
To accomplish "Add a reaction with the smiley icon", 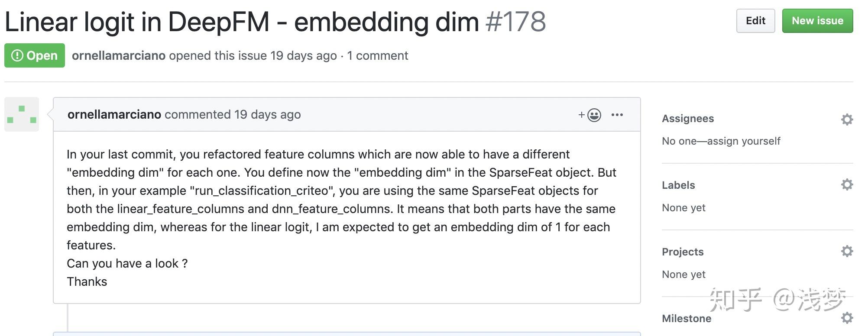I will (590, 115).
